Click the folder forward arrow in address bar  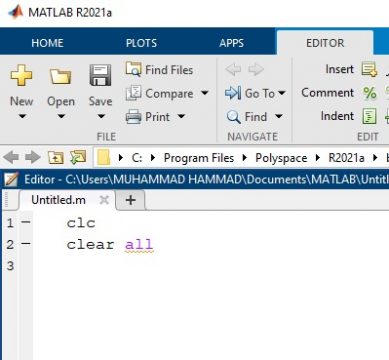[x=33, y=157]
